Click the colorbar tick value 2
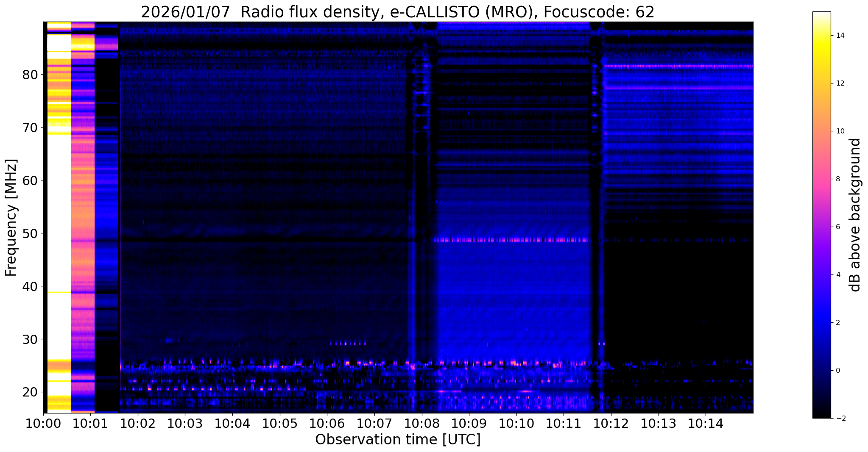 [837, 323]
